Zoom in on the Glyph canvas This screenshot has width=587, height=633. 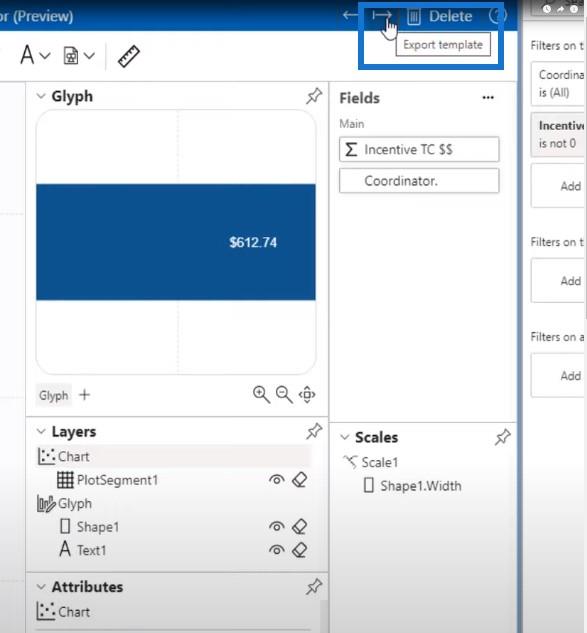tap(261, 394)
